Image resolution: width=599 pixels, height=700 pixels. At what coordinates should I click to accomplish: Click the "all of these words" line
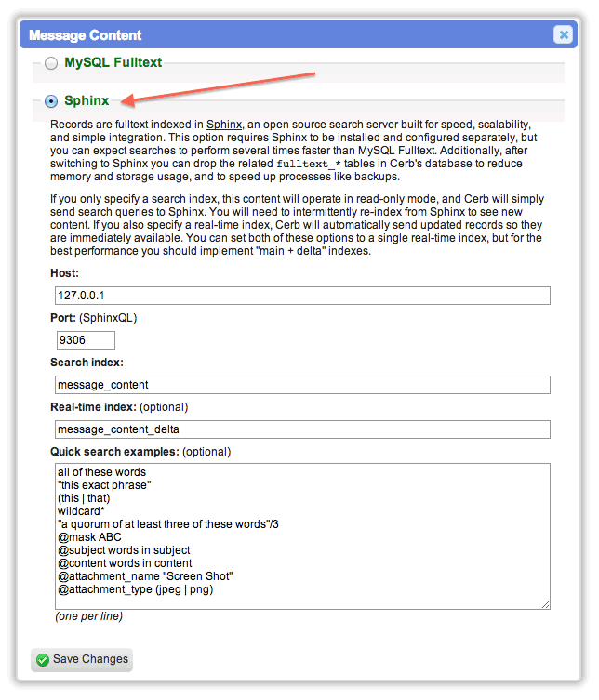101,472
